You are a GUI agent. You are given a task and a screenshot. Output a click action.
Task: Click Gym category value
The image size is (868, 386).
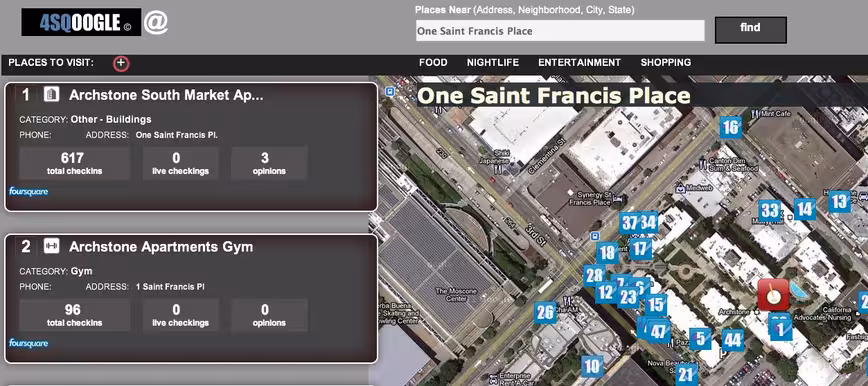click(x=81, y=271)
